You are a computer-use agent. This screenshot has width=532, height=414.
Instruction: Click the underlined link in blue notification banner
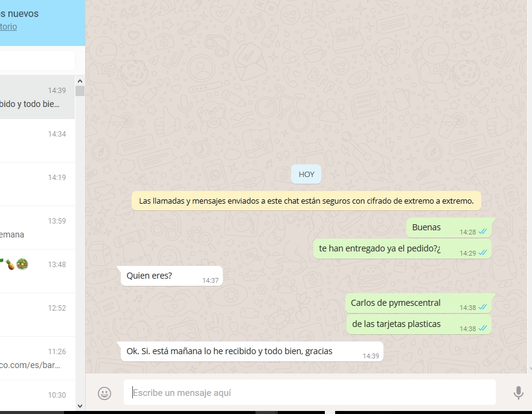point(8,27)
